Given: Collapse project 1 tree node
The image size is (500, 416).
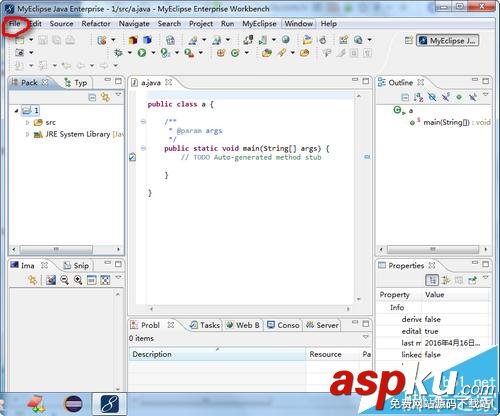Looking at the screenshot, I should 16,111.
